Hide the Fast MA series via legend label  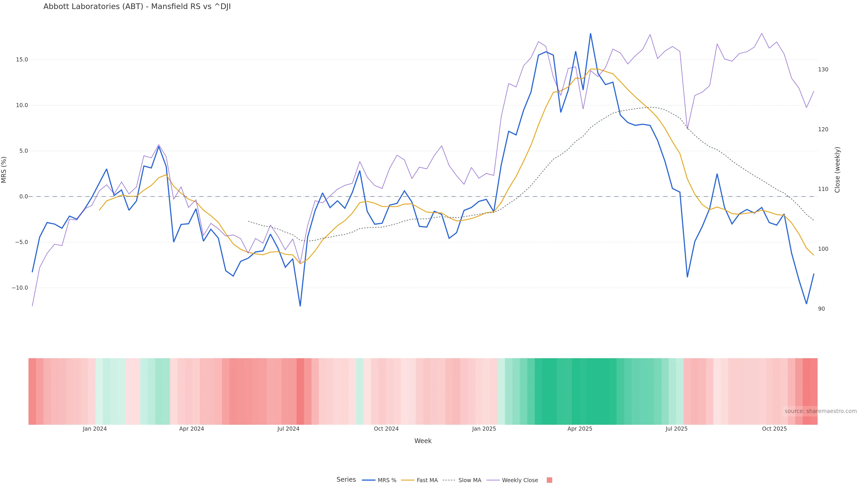click(427, 480)
